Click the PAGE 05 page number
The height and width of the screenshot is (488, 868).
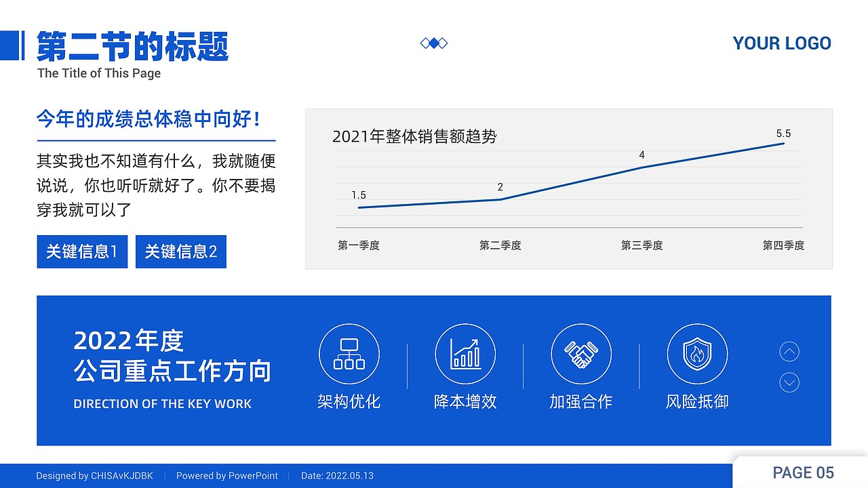pyautogui.click(x=804, y=473)
